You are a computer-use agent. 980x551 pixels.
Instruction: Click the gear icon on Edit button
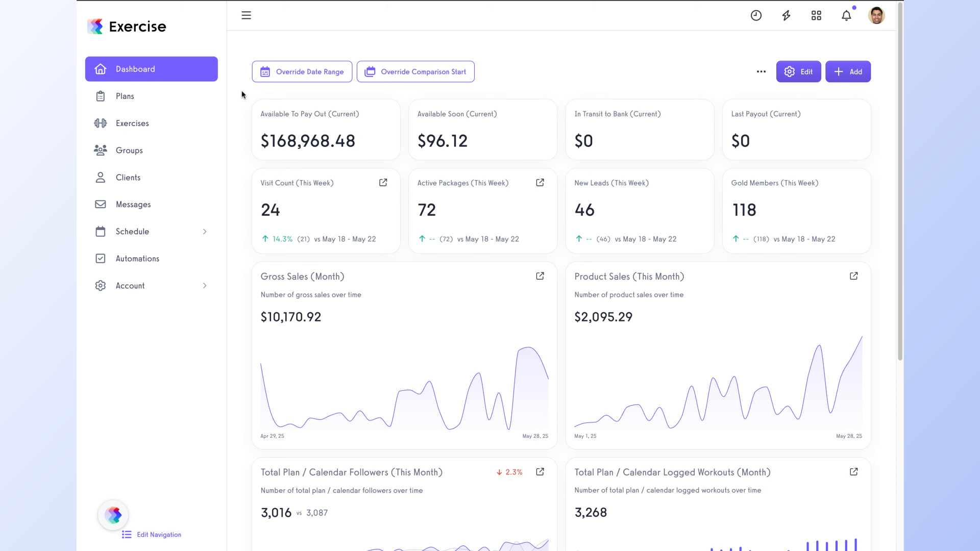tap(789, 71)
